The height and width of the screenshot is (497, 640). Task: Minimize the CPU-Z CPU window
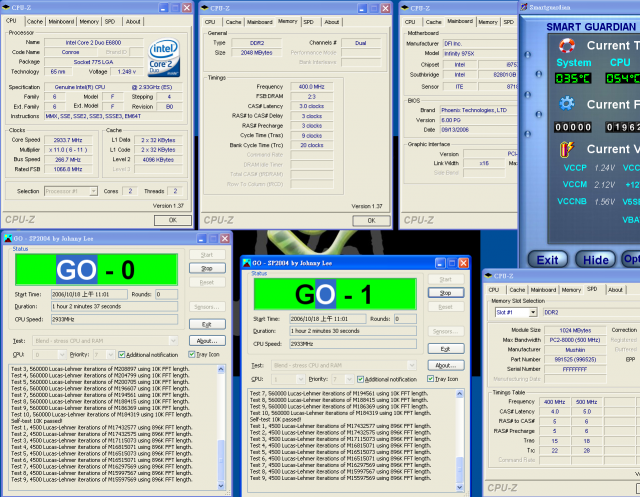pos(163,8)
